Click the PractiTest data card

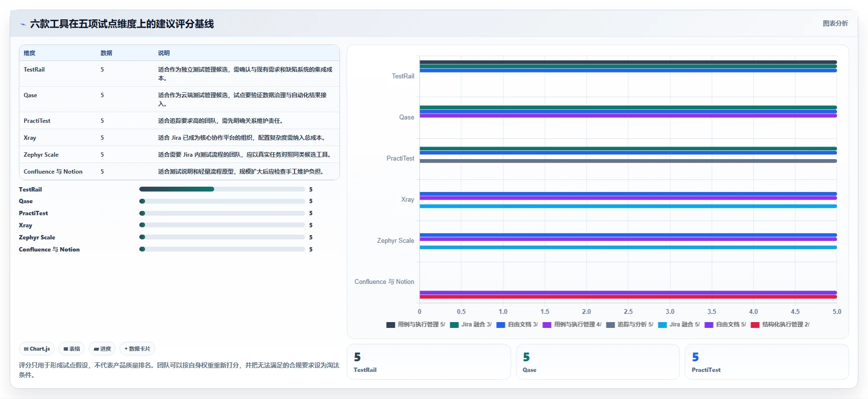pyautogui.click(x=766, y=362)
